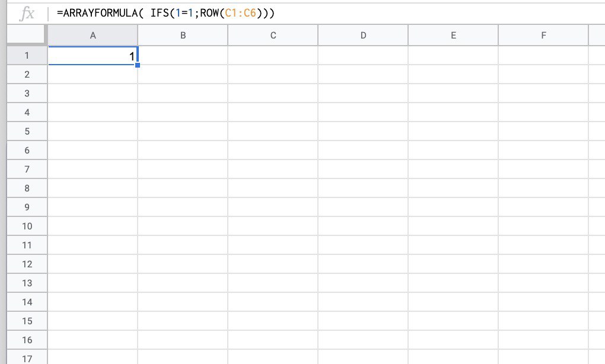Click cell C6
Image resolution: width=605 pixels, height=364 pixels.
tap(273, 151)
